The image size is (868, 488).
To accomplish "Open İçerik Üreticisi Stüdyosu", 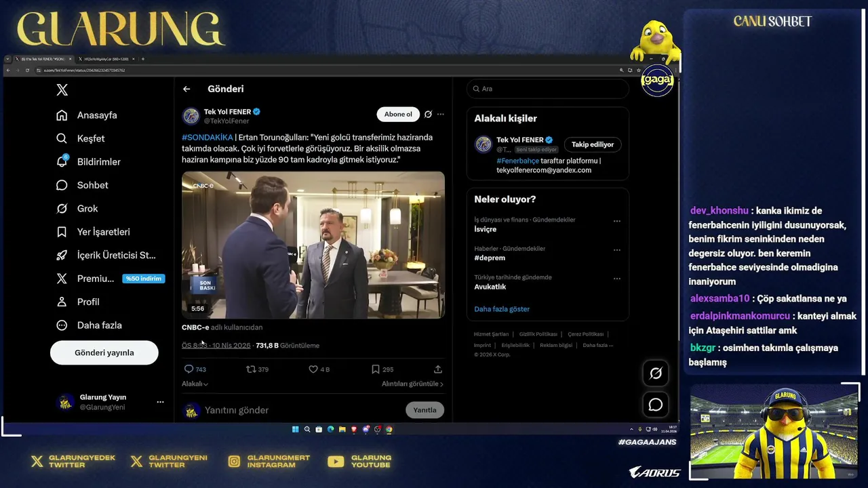I will click(106, 255).
